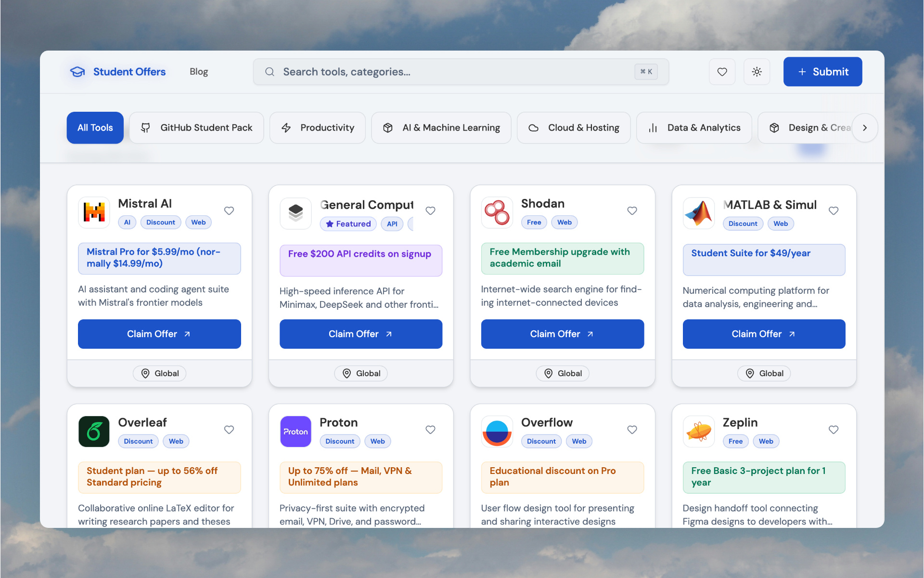Click the Web tag on Shodan card
The height and width of the screenshot is (578, 924).
tap(565, 223)
